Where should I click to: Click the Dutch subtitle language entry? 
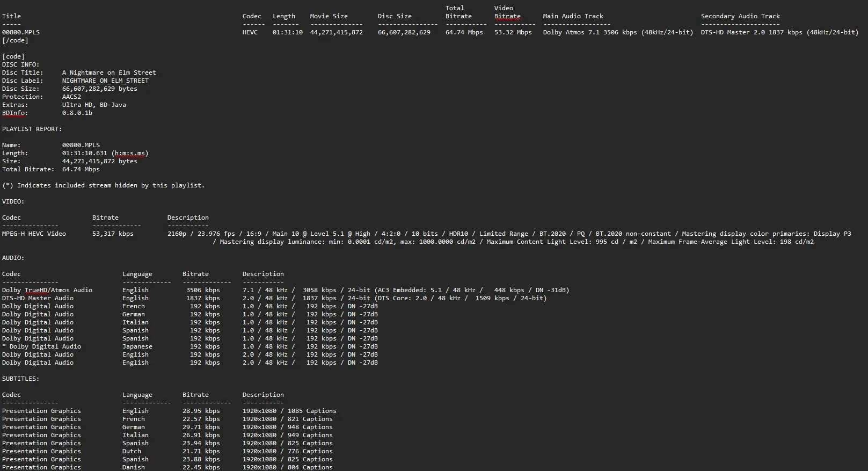pos(132,451)
